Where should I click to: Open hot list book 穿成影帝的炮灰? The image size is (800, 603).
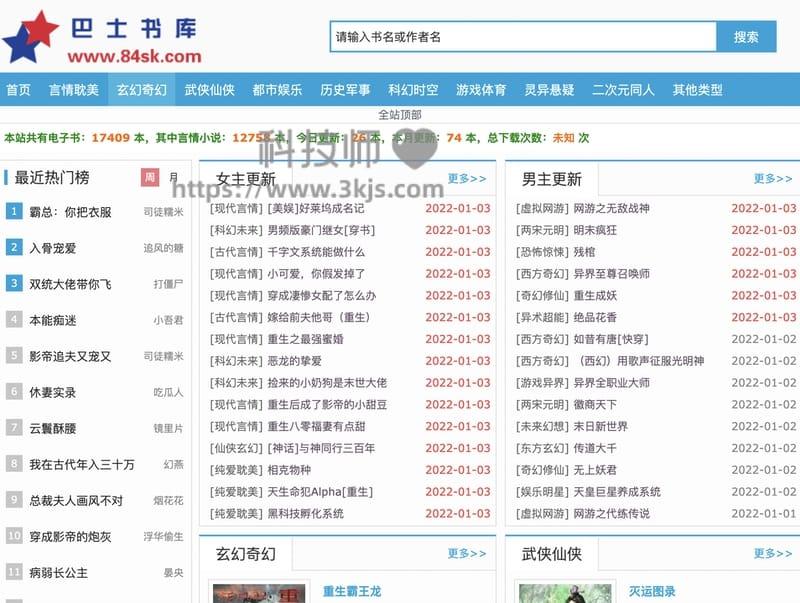pos(70,537)
